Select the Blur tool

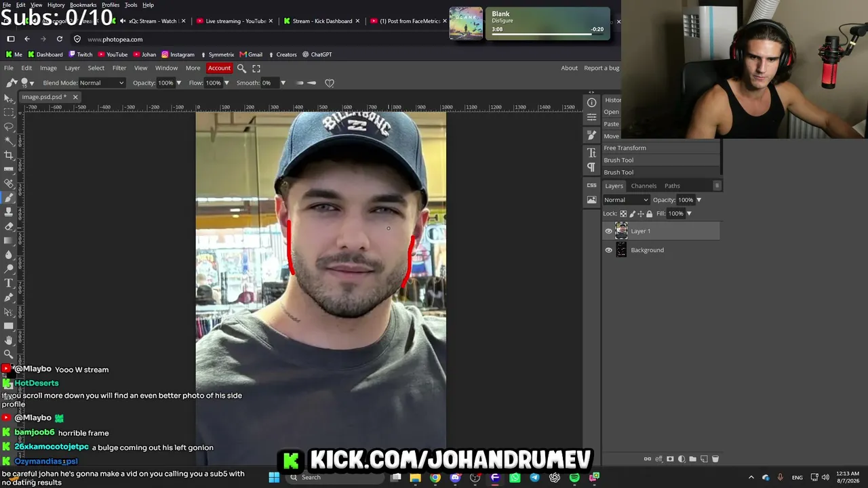[x=9, y=255]
